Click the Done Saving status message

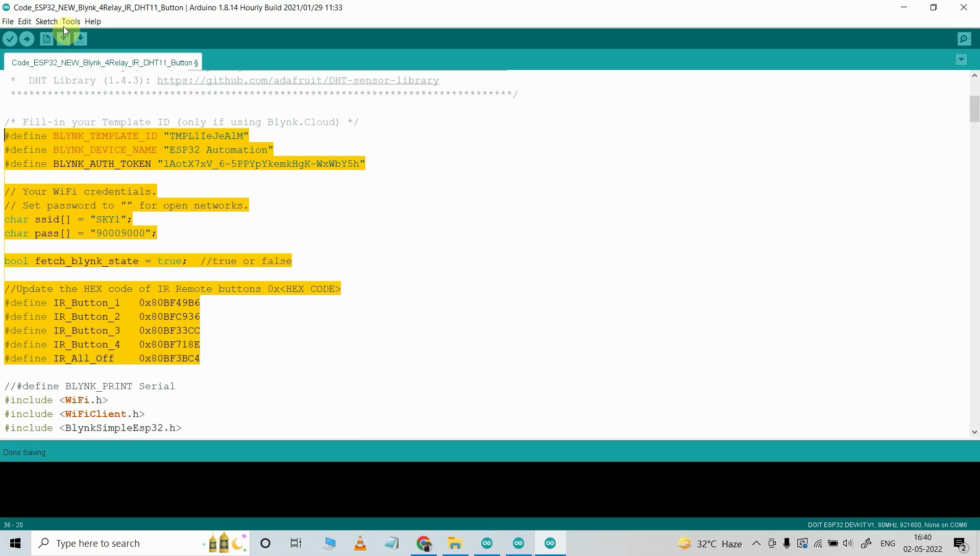pyautogui.click(x=24, y=452)
